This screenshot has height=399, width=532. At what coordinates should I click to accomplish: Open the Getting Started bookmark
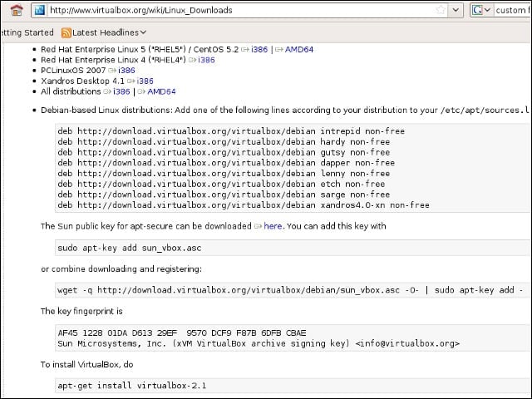pos(27,32)
